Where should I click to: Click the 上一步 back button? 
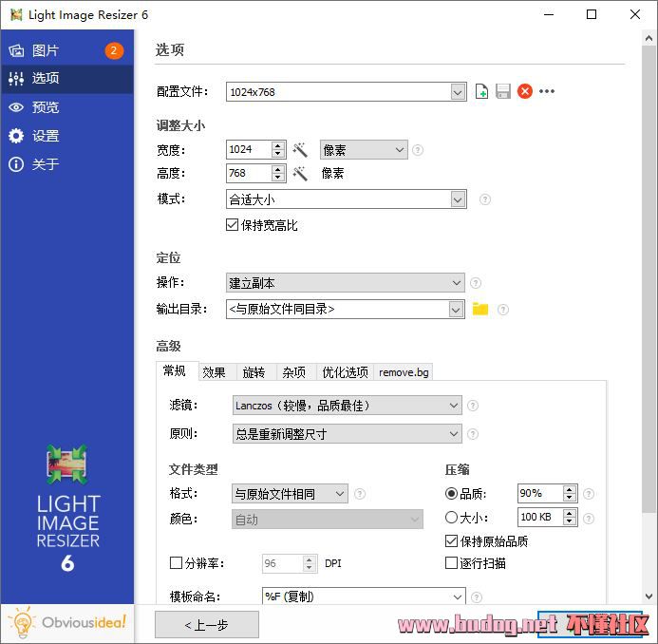(x=207, y=624)
